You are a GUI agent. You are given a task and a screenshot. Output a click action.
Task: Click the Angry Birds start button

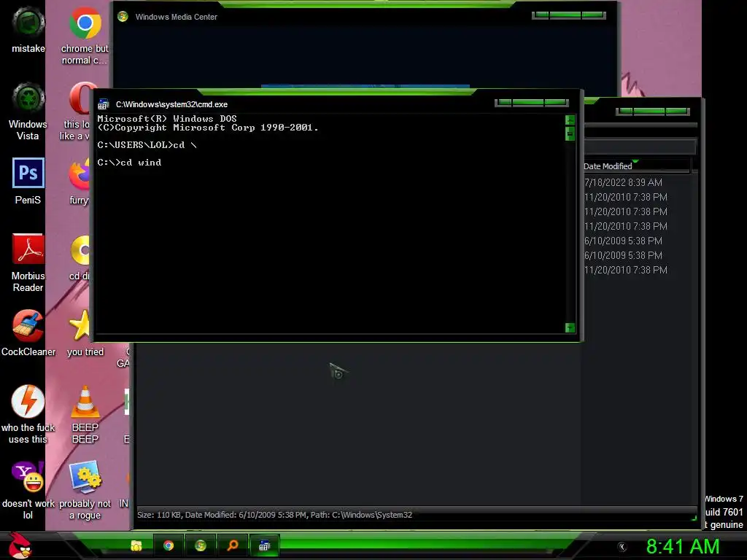pos(20,545)
